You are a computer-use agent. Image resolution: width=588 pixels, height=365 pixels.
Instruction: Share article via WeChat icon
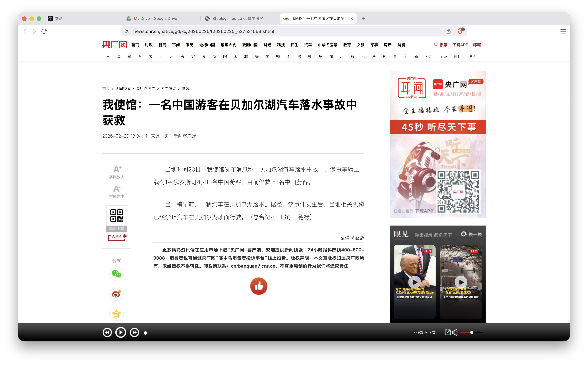click(116, 274)
